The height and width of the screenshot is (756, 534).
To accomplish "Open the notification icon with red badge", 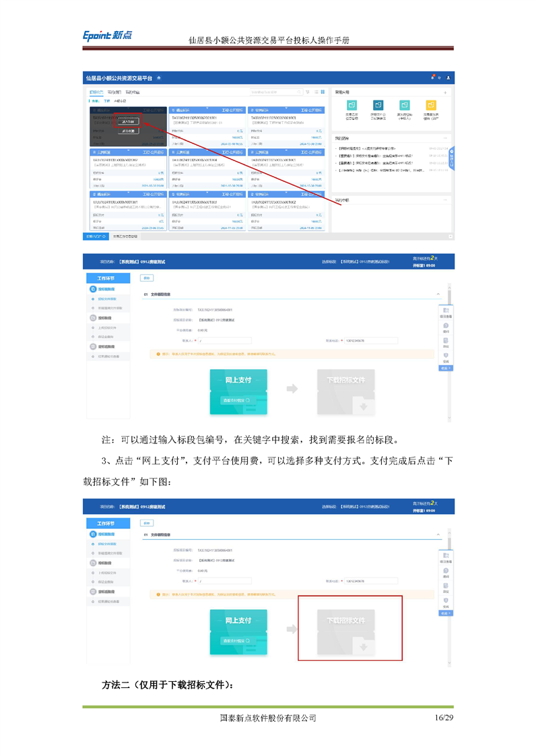I will (433, 77).
